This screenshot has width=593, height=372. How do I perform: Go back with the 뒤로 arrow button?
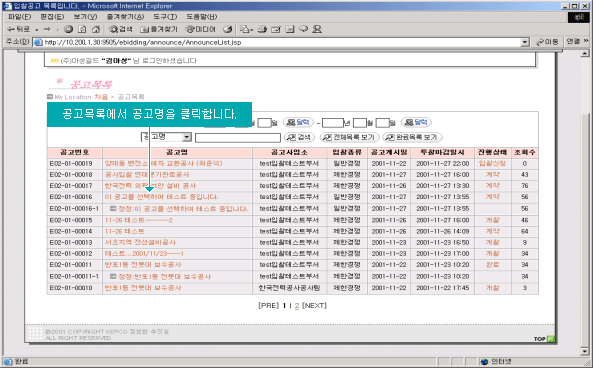point(18,29)
